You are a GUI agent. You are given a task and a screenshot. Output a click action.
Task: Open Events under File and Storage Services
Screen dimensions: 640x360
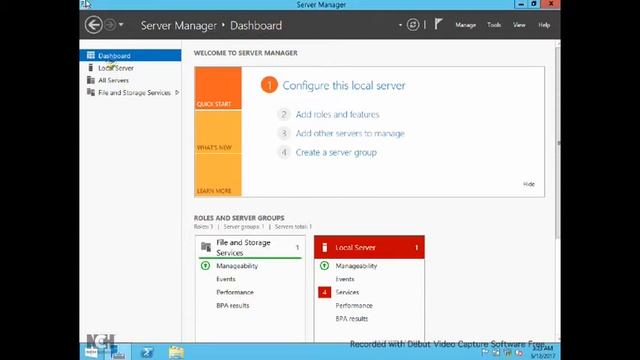pyautogui.click(x=226, y=279)
